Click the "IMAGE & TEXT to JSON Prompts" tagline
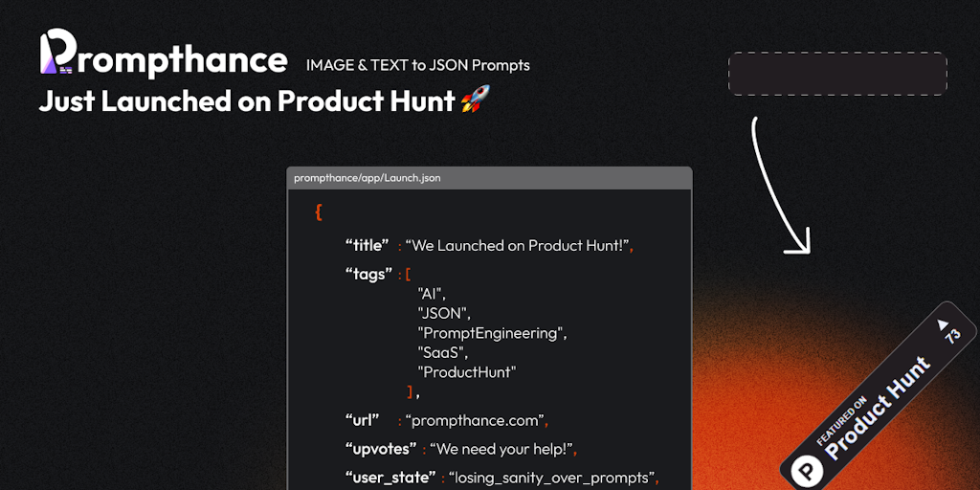 pos(417,65)
